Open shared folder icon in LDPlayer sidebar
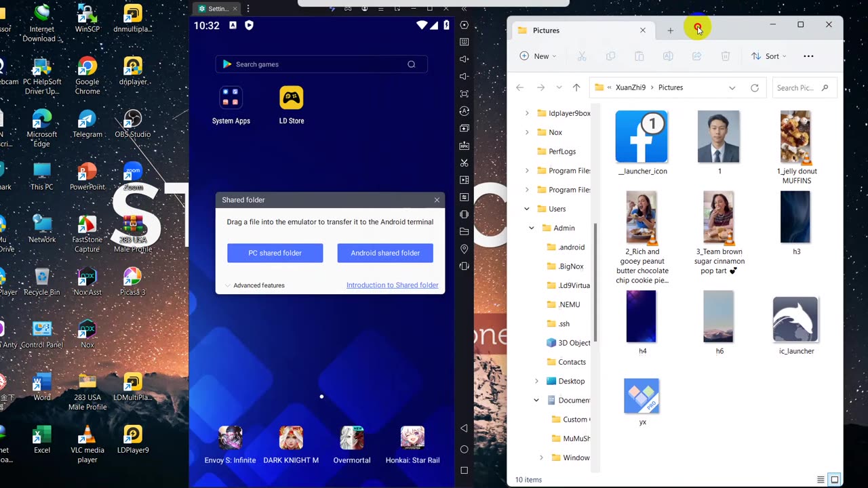Image resolution: width=868 pixels, height=488 pixels. (465, 232)
